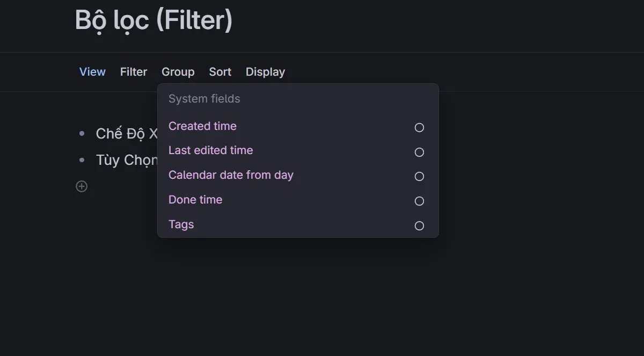644x356 pixels.
Task: Choose the Done time field label
Action: [195, 200]
